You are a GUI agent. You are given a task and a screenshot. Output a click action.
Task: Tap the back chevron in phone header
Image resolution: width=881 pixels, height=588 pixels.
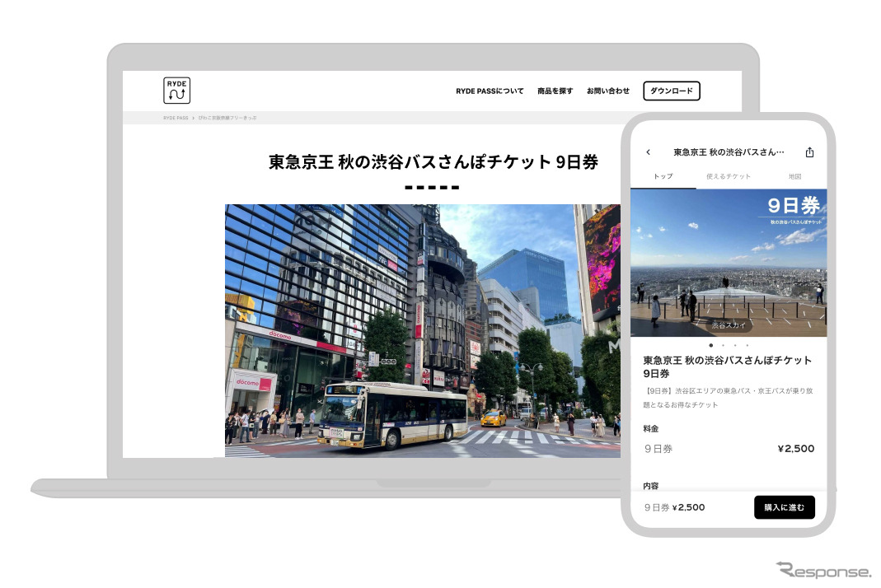tap(649, 152)
